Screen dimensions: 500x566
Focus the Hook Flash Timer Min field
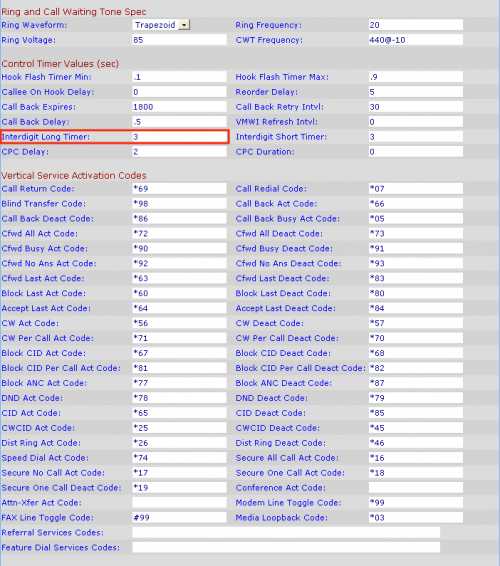pos(179,77)
